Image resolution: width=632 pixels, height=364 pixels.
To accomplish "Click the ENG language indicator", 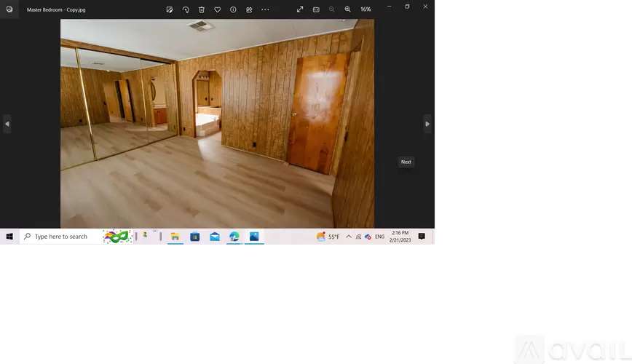I will [x=379, y=237].
